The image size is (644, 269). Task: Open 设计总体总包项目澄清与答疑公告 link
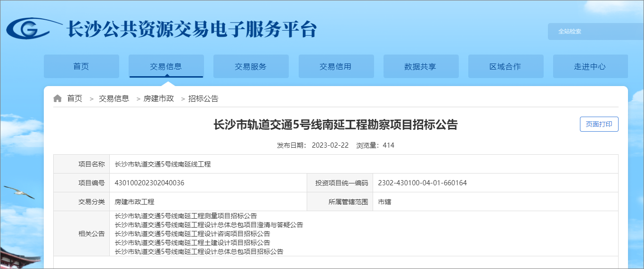click(x=209, y=225)
